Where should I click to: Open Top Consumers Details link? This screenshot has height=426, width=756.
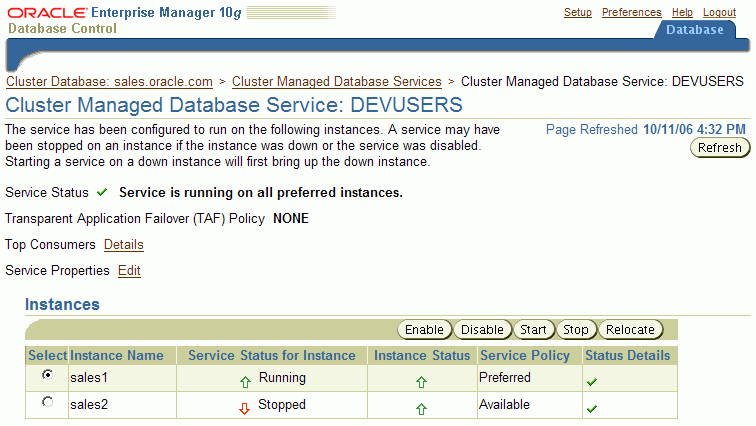[x=123, y=244]
